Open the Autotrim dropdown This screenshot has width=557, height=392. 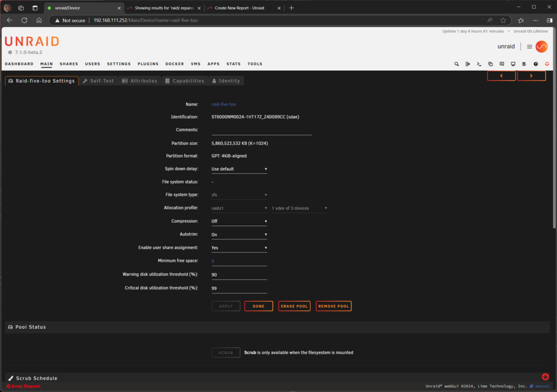coord(239,235)
